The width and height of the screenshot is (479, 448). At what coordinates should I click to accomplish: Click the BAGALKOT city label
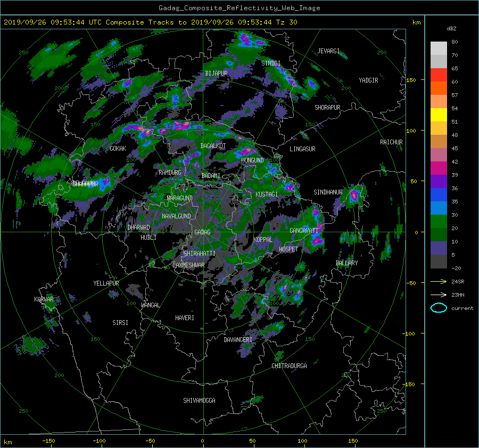213,146
